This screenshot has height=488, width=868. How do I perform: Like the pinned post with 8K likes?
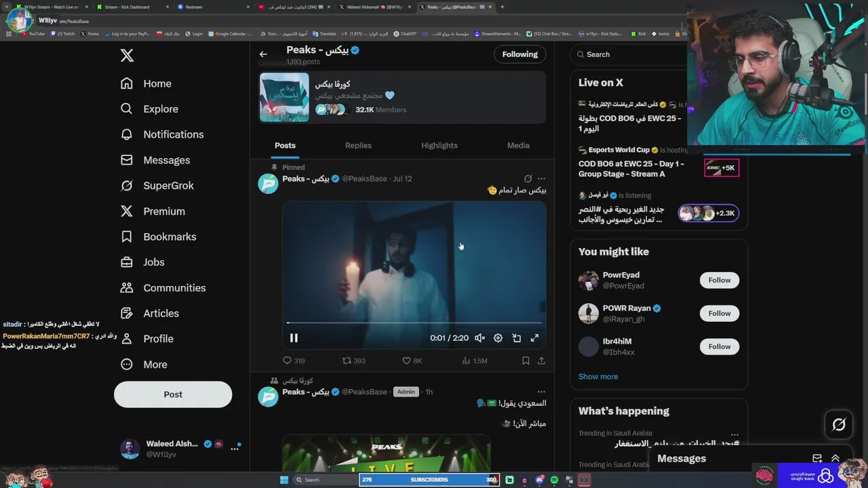412,361
